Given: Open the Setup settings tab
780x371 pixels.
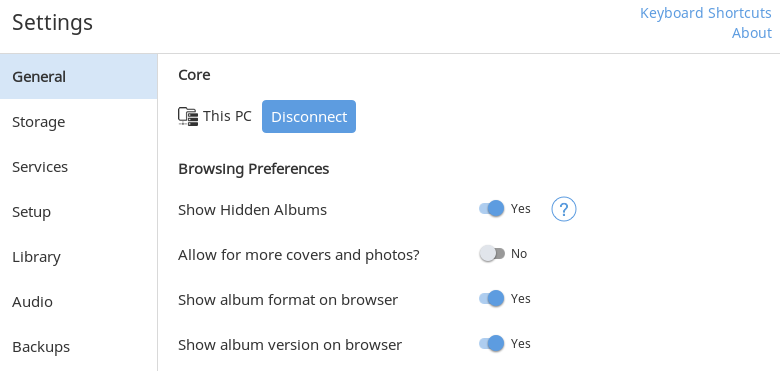Looking at the screenshot, I should pyautogui.click(x=79, y=212).
